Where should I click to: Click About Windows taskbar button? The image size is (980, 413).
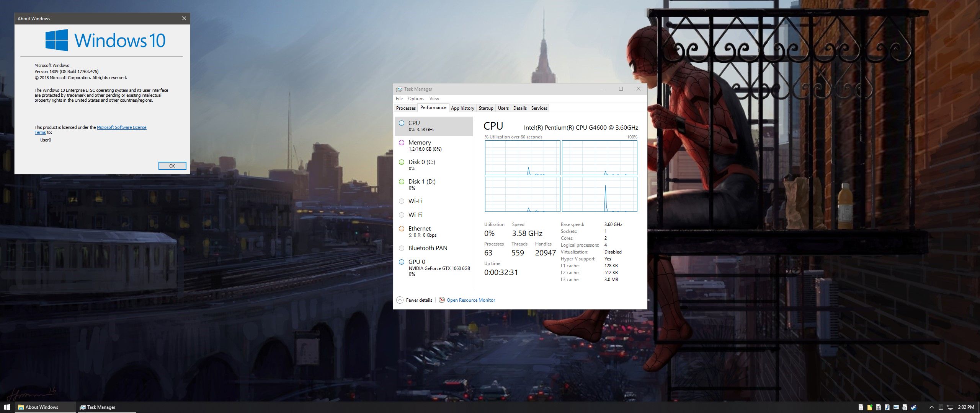click(x=45, y=407)
